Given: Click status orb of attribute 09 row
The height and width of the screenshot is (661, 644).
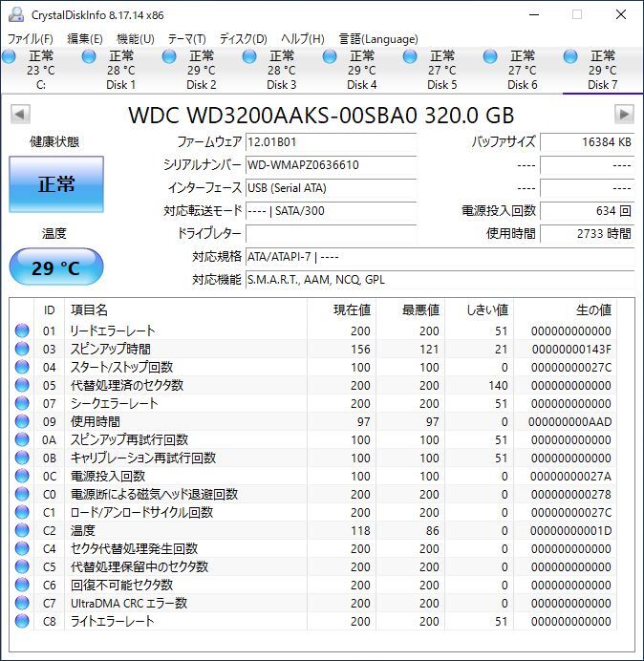Looking at the screenshot, I should 22,421.
